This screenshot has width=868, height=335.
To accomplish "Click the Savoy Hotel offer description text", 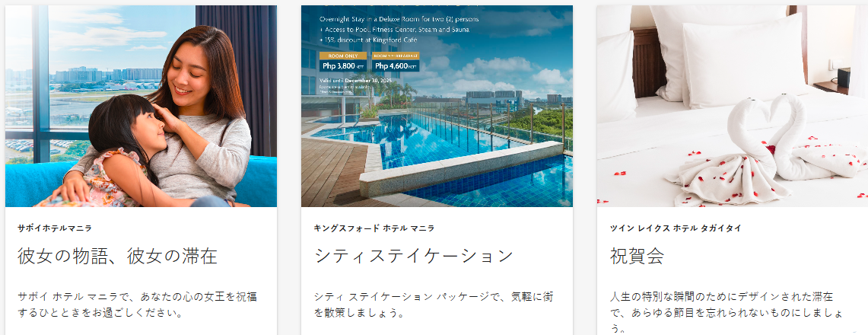I will (137, 305).
